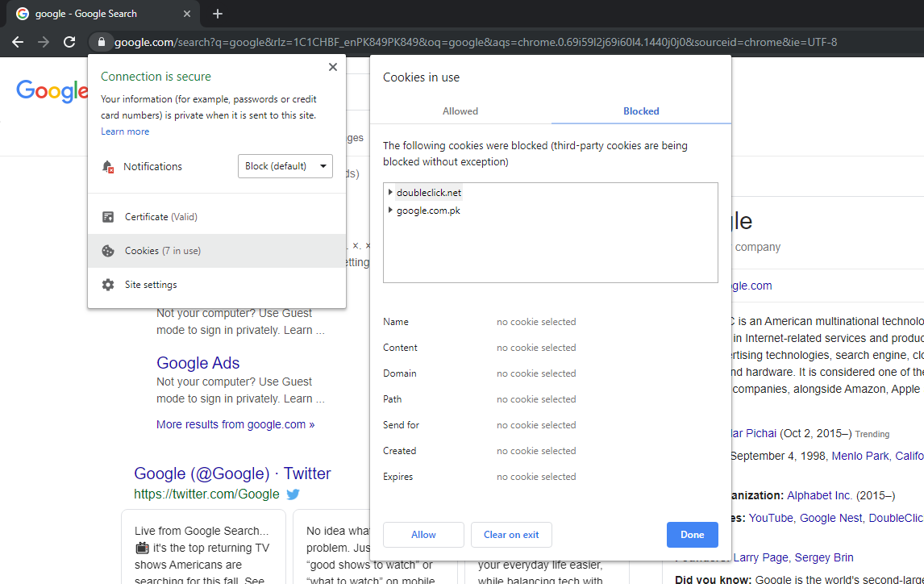Click the padlock icon in address bar

point(102,42)
